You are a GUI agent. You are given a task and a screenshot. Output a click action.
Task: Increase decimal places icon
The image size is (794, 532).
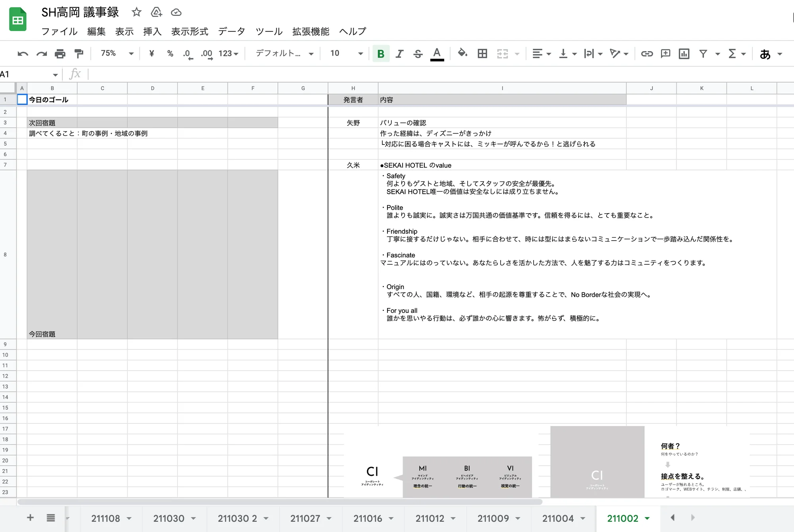click(207, 54)
